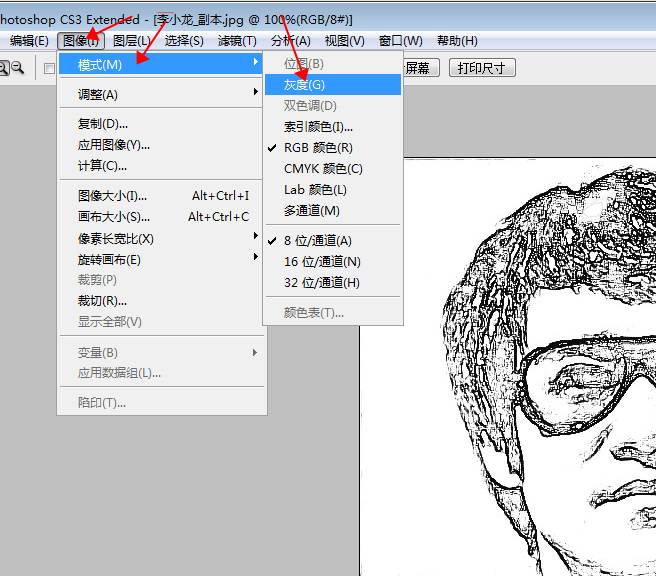
Task: Open the 窗口(W) window menu
Action: tap(400, 41)
